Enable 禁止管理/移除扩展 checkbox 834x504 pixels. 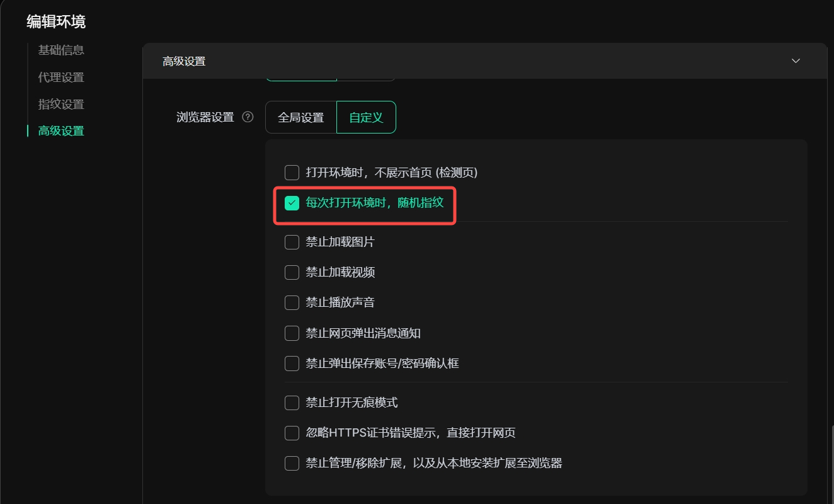[292, 463]
